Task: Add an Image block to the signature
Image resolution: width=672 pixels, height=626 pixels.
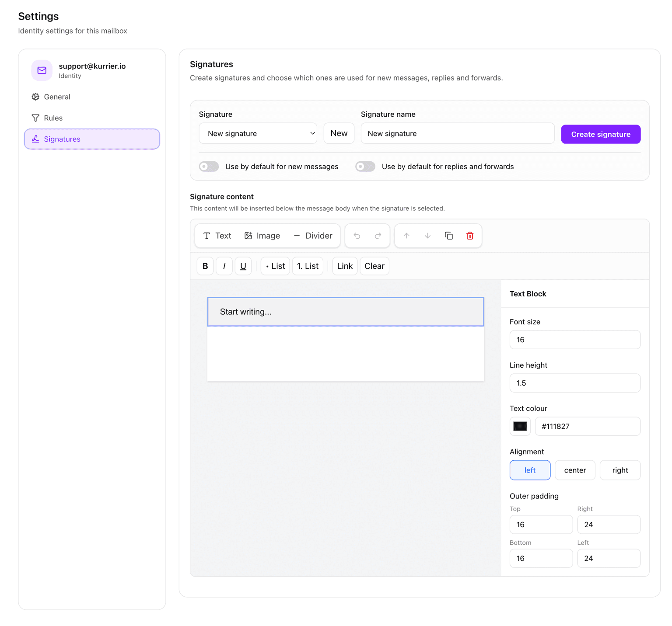Action: click(262, 236)
